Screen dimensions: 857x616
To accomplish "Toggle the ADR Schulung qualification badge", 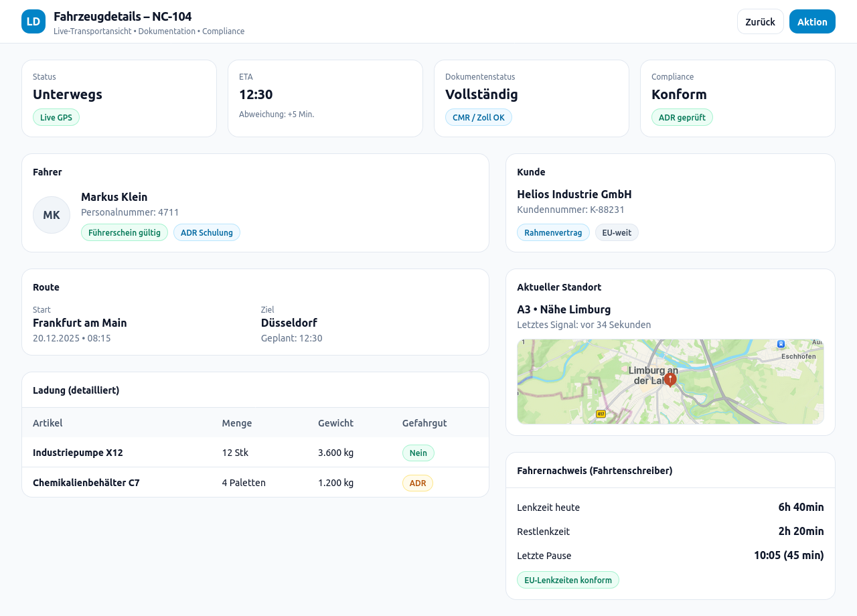I will pyautogui.click(x=207, y=232).
